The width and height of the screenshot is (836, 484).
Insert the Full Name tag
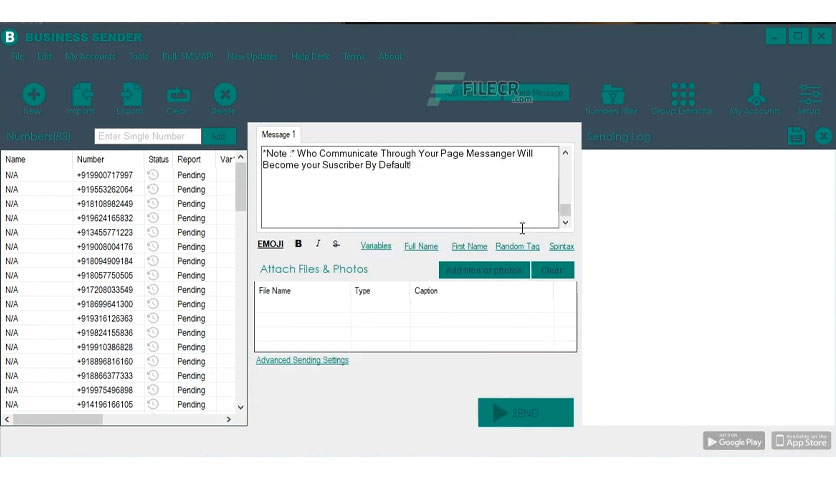coord(421,246)
